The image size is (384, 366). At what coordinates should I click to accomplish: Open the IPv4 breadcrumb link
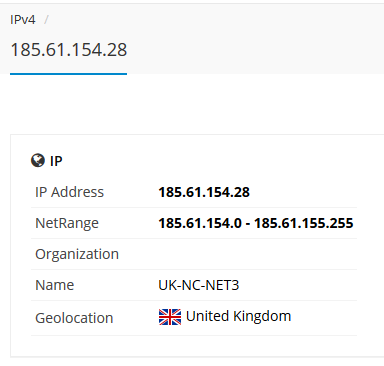pyautogui.click(x=23, y=20)
